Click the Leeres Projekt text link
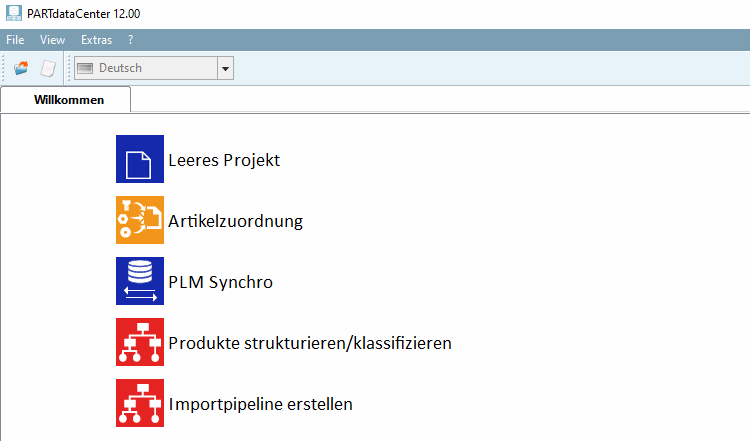The height and width of the screenshot is (441, 750). [x=224, y=160]
